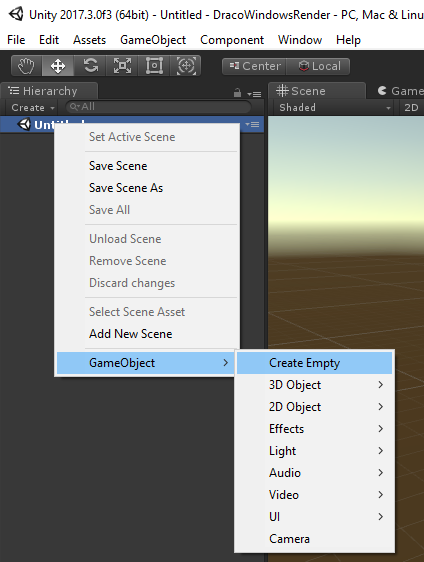The width and height of the screenshot is (424, 562).
Task: Open the Component menu in menu bar
Action: [232, 40]
